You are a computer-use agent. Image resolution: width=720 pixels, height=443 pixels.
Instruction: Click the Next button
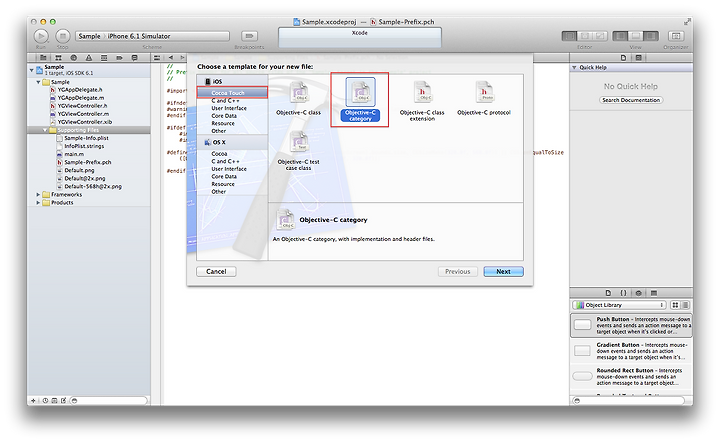[503, 272]
